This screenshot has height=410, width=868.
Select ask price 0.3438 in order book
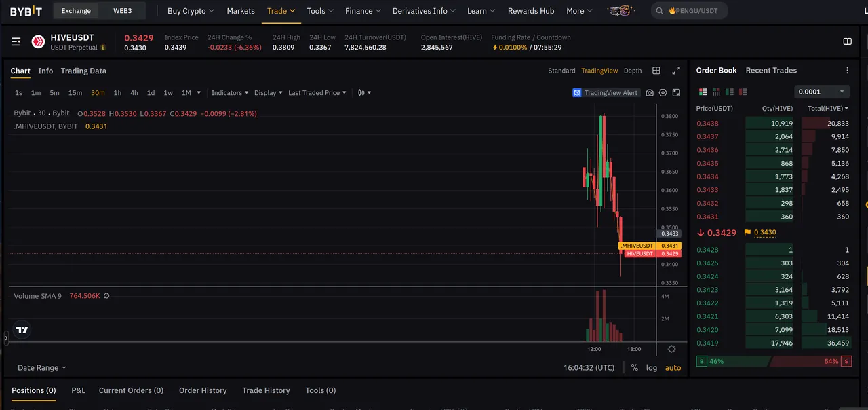[x=708, y=124]
